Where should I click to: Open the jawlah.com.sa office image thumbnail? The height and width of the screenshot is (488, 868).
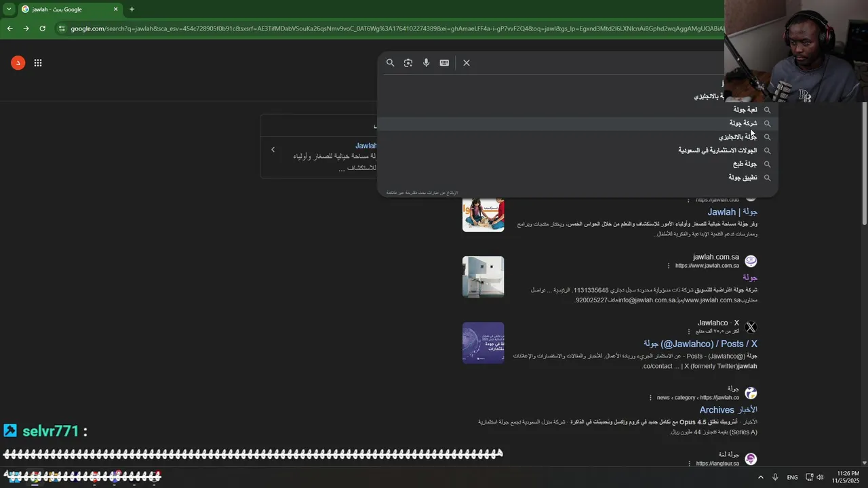pyautogui.click(x=483, y=277)
